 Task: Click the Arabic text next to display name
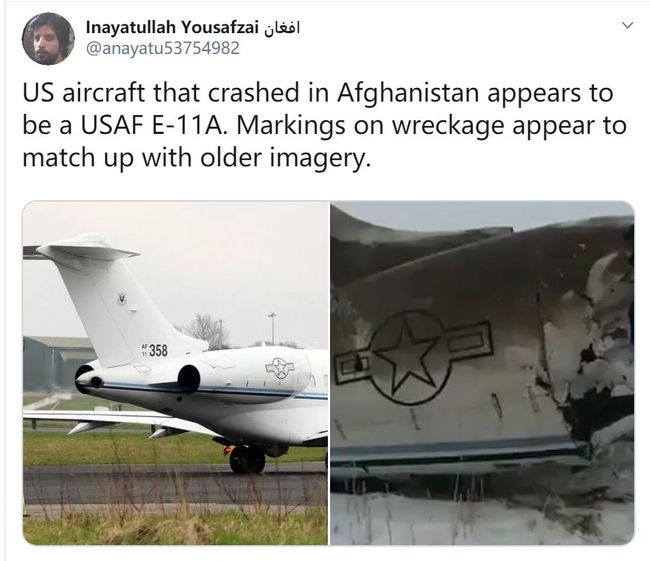pos(281,28)
